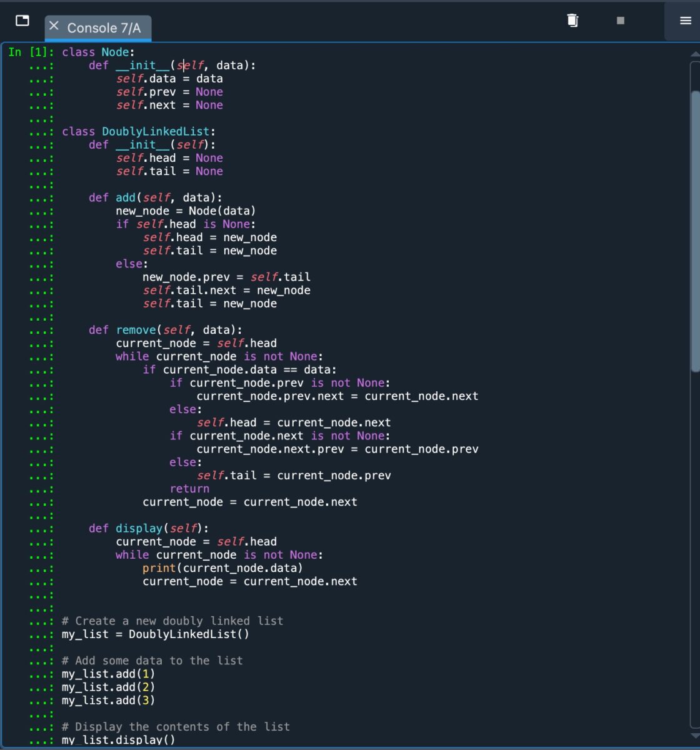
Task: Click the my_list.add(3) line
Action: tap(108, 700)
